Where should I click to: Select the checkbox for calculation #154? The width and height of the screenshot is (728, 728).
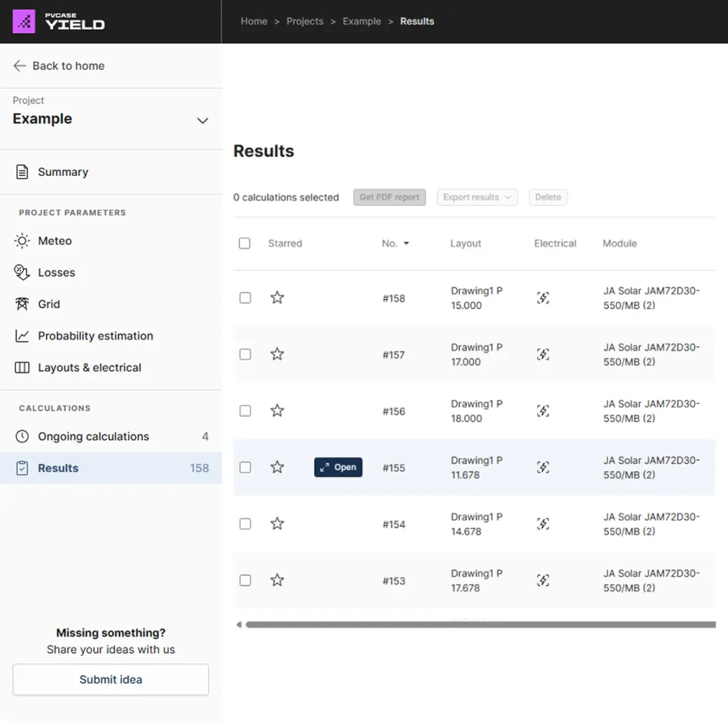tap(245, 524)
